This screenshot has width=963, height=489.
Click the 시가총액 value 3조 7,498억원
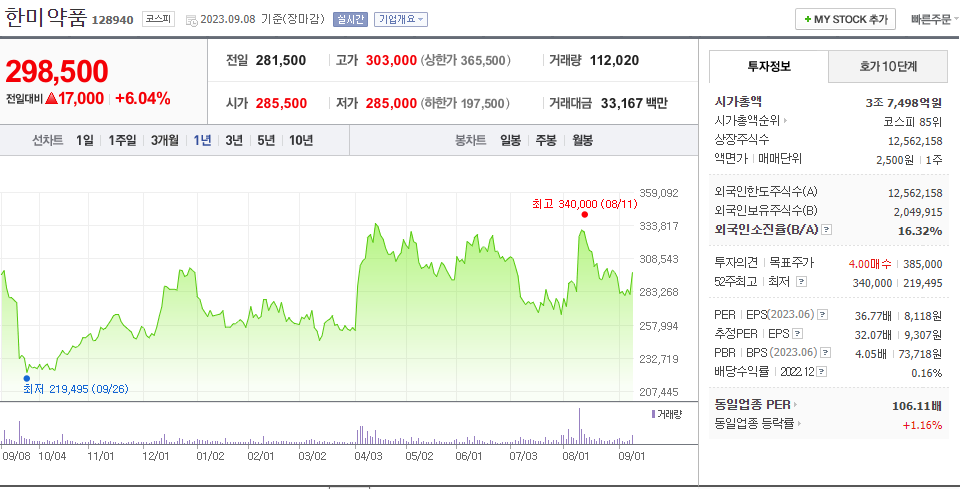pos(904,103)
